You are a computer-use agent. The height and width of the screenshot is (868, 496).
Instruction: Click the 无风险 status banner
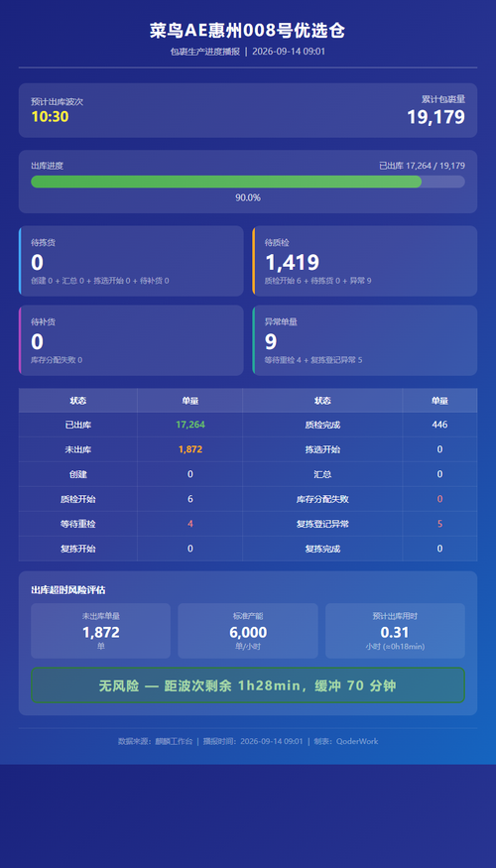[248, 685]
